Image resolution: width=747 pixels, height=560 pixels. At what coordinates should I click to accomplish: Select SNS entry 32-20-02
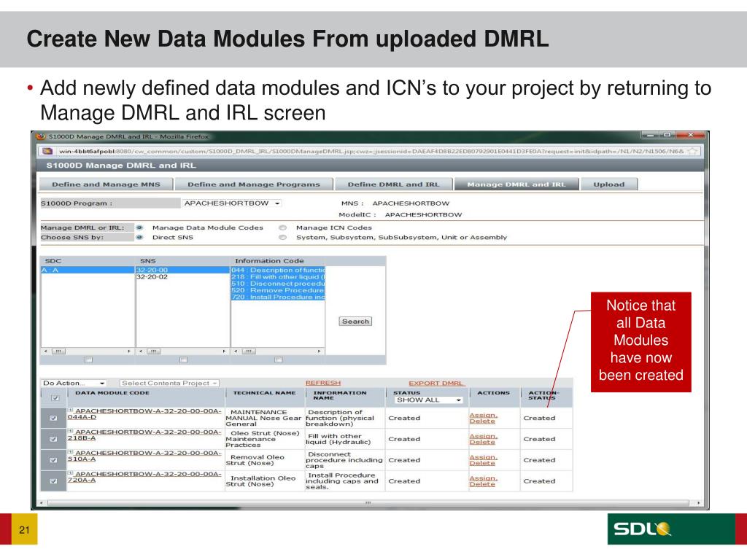point(183,276)
